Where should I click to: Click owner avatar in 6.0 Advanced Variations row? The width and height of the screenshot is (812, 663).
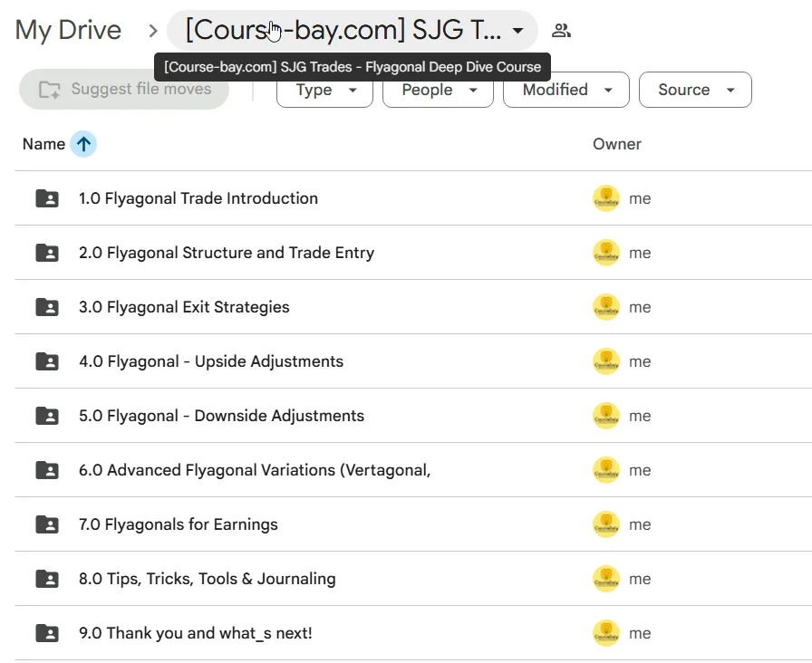(x=606, y=470)
